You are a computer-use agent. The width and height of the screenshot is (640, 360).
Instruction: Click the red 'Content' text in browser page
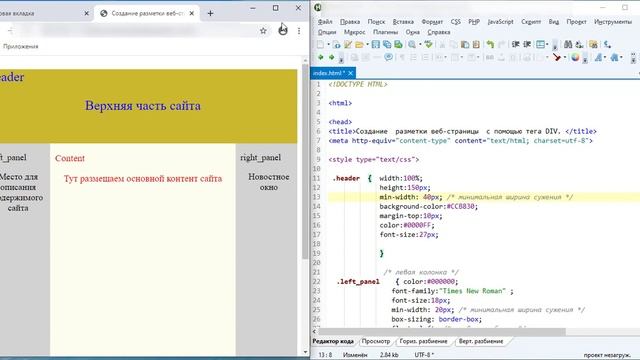pyautogui.click(x=70, y=158)
